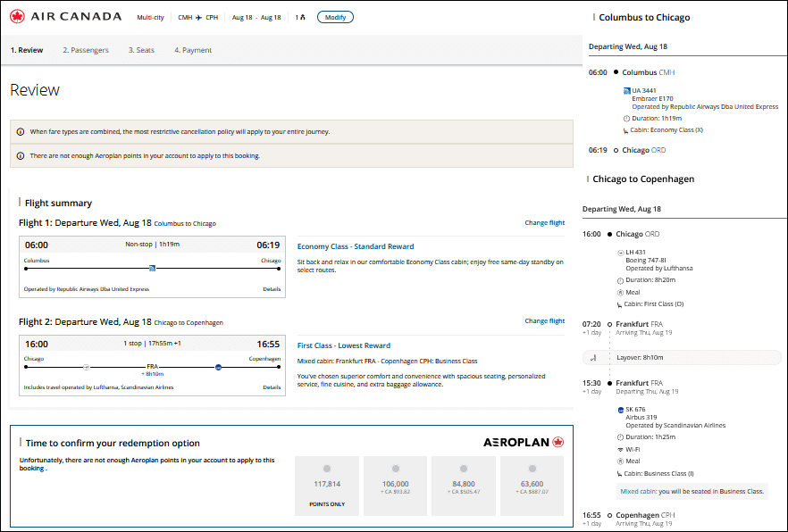Click the seat icon next to Business Class (I)
This screenshot has width=788, height=532.
pos(620,474)
